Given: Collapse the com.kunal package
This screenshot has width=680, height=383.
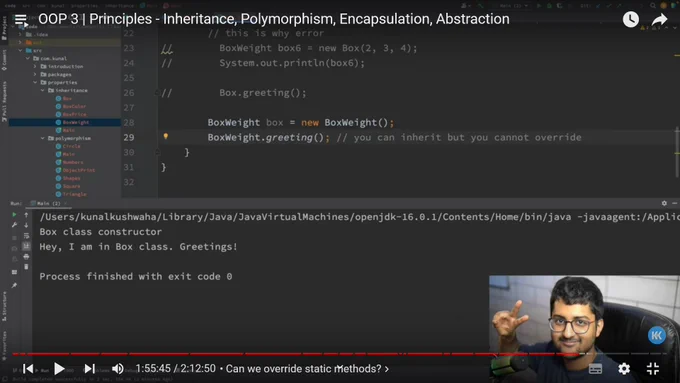Looking at the screenshot, I should pos(28,58).
